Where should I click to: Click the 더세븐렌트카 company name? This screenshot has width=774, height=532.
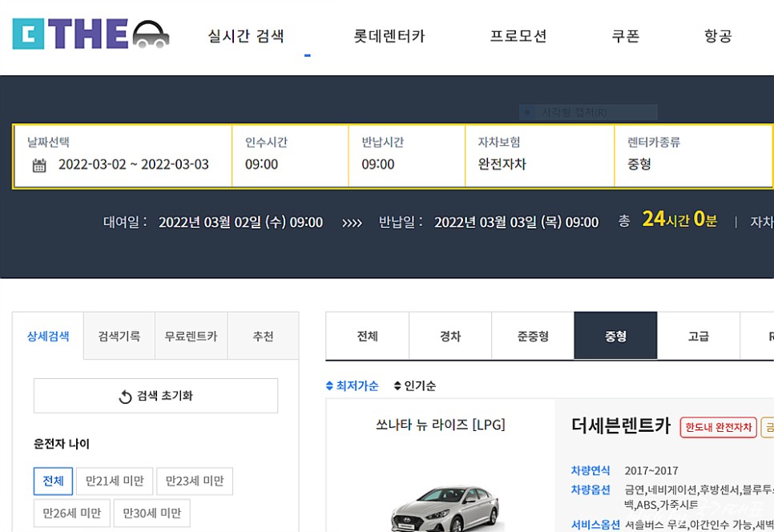(620, 425)
